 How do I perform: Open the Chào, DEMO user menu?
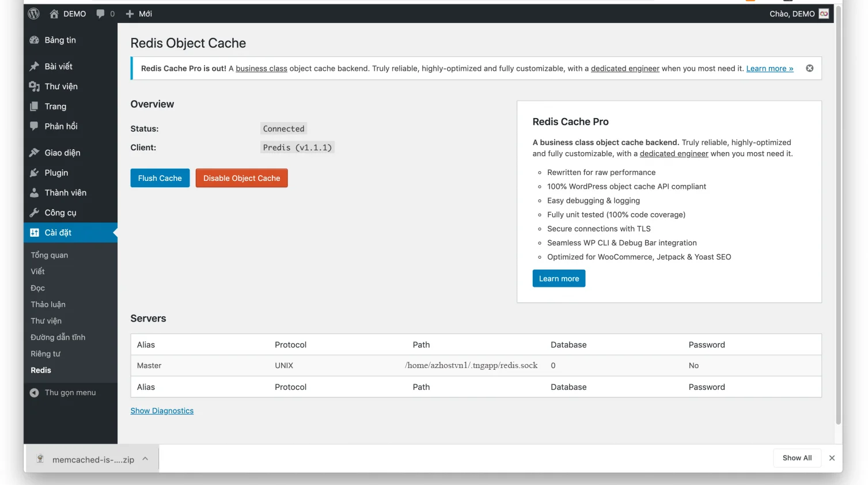pos(798,14)
